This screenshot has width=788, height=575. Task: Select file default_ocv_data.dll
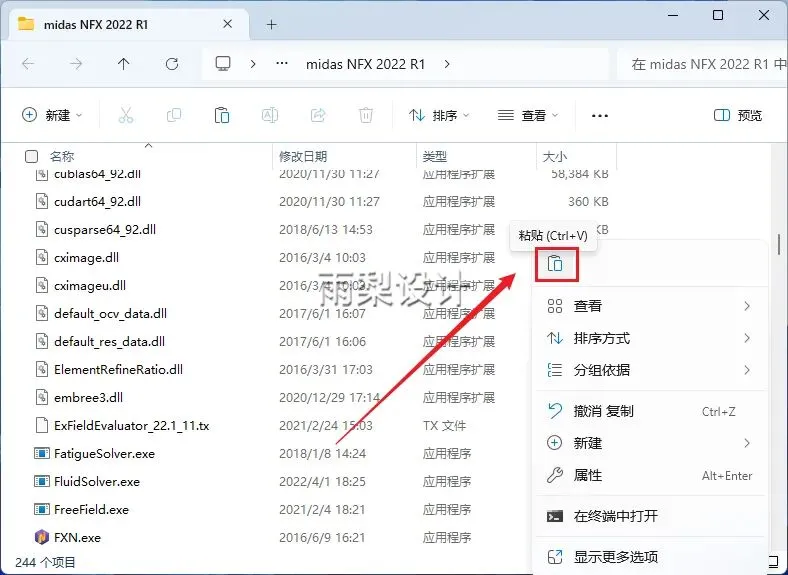[x=111, y=313]
